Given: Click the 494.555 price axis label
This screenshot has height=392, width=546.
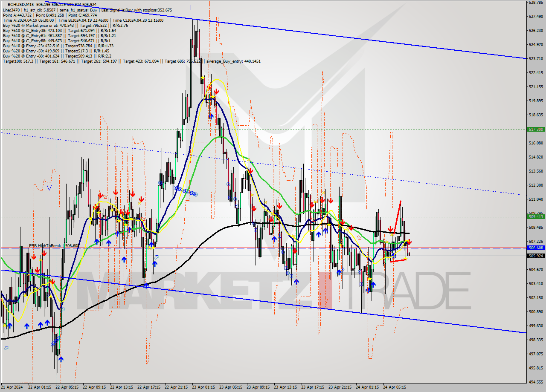Looking at the screenshot, I should coord(535,382).
